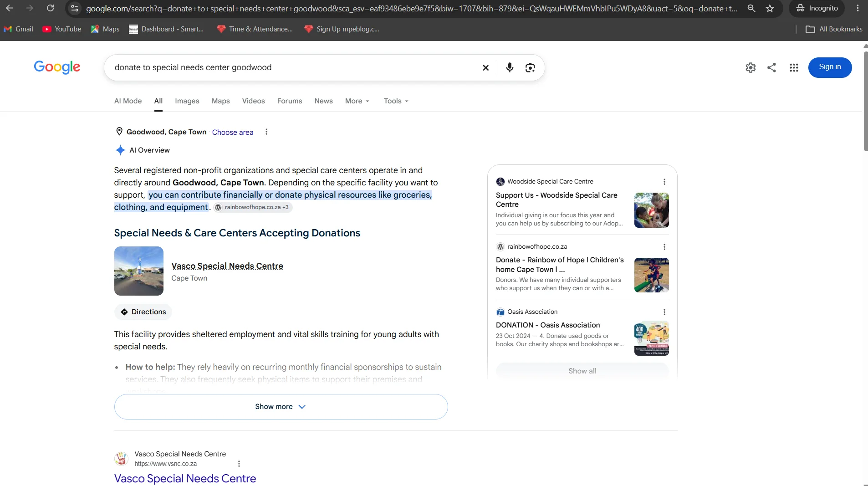Expand the Tools dropdown
Viewport: 868px width, 486px height.
pyautogui.click(x=396, y=101)
